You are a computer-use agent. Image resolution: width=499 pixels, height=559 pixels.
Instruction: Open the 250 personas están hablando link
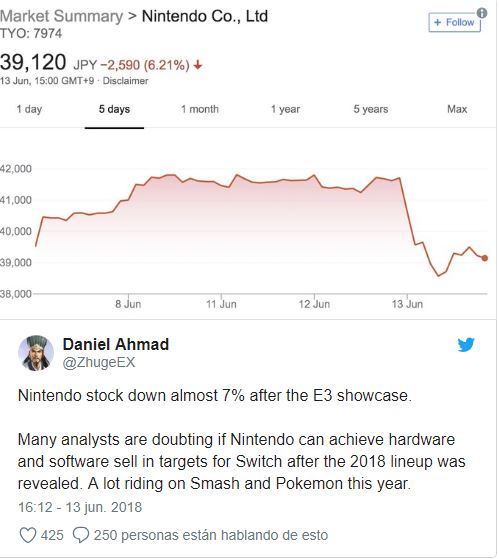pos(211,535)
